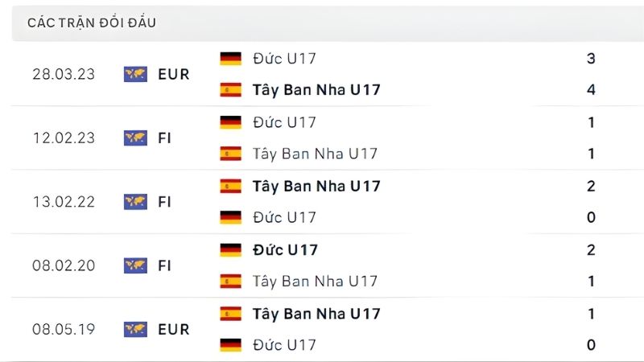Image resolution: width=644 pixels, height=362 pixels.
Task: Click the Spanish flag in the 28.03.23 match
Action: [230, 90]
